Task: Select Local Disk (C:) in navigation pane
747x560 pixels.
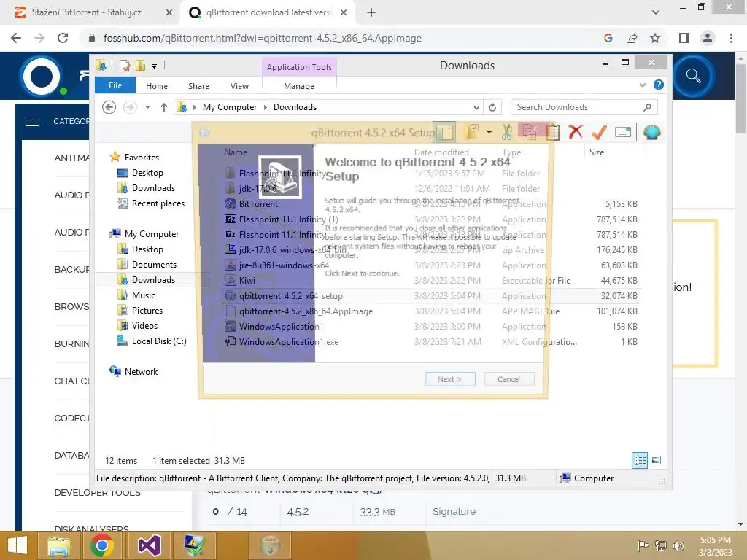Action: coord(158,341)
